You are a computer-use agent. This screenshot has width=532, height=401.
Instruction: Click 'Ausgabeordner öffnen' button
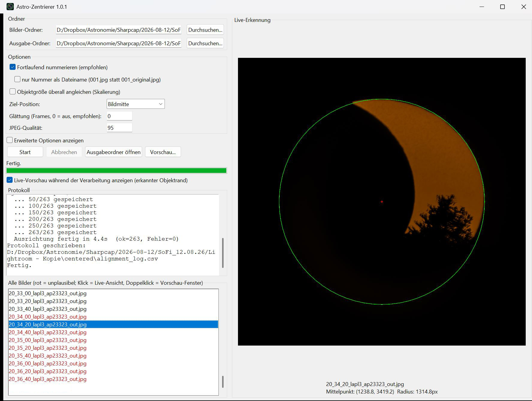coord(114,152)
